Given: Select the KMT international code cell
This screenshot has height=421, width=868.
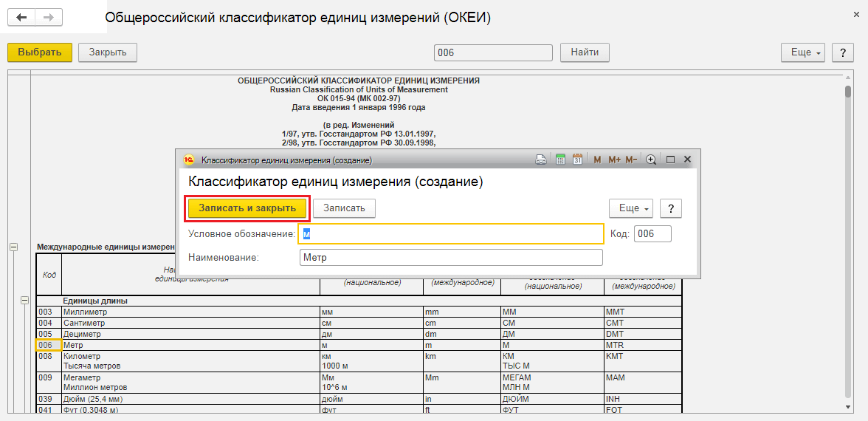Looking at the screenshot, I should pyautogui.click(x=643, y=361).
